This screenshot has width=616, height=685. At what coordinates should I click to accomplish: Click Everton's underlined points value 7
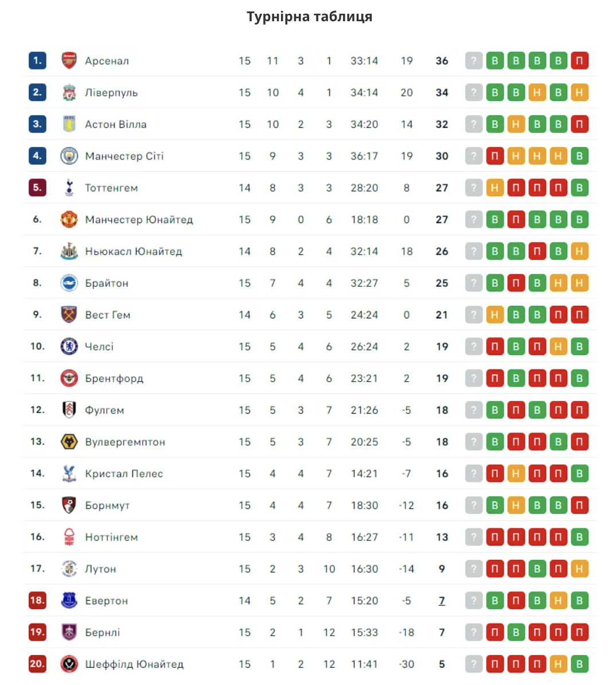pos(442,601)
